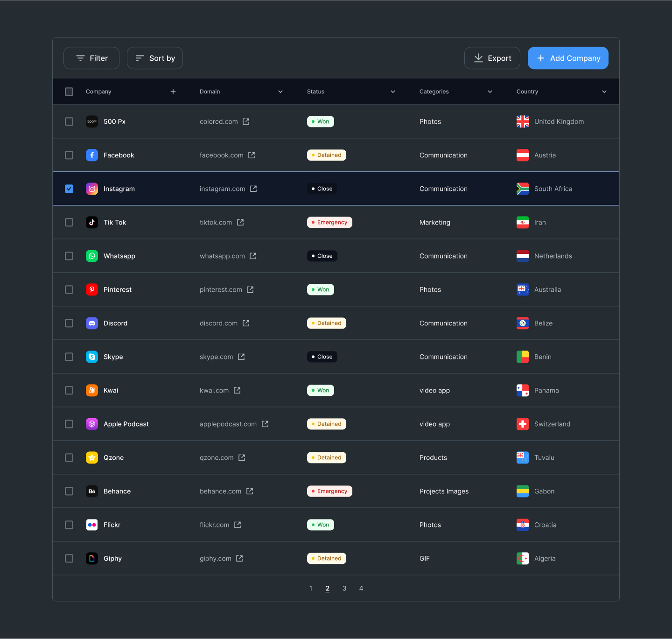Click the Skype logo icon
Viewport: 672px width, 639px height.
coord(92,357)
